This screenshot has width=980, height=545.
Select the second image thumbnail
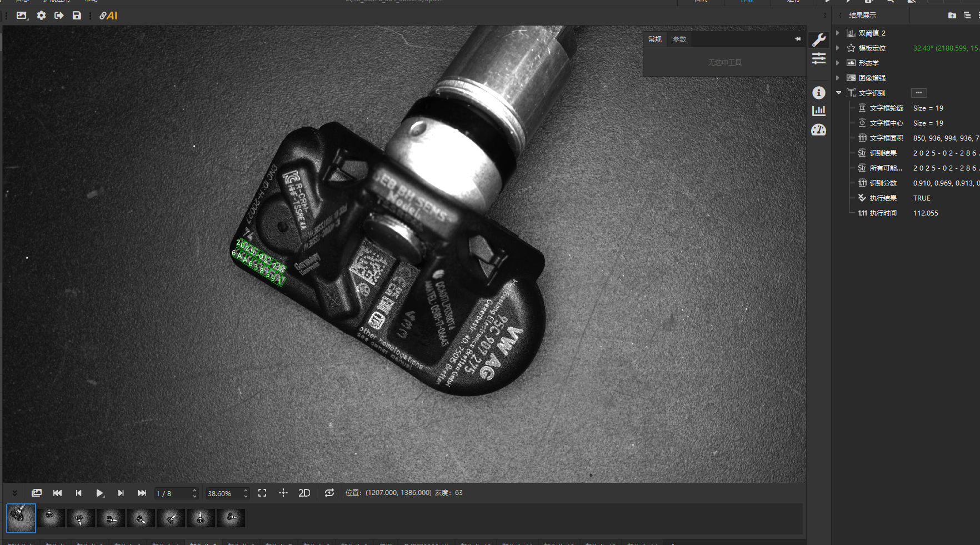[51, 518]
